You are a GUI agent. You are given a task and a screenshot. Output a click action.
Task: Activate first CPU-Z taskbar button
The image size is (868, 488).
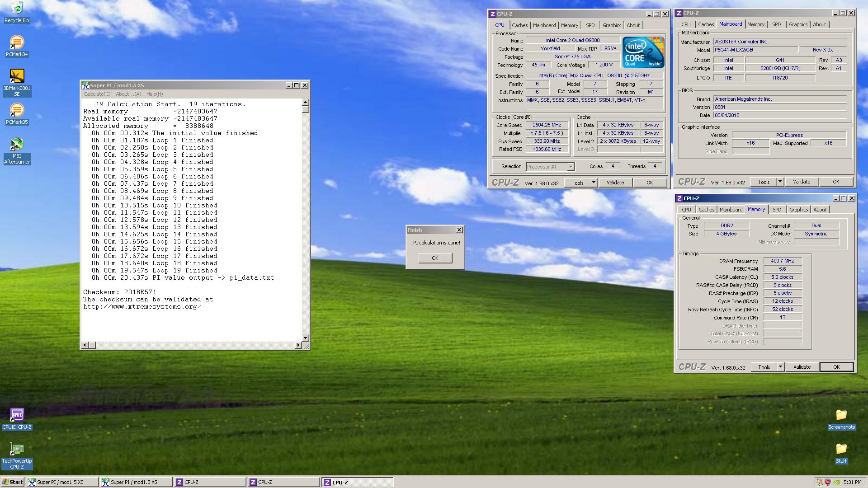click(x=210, y=482)
